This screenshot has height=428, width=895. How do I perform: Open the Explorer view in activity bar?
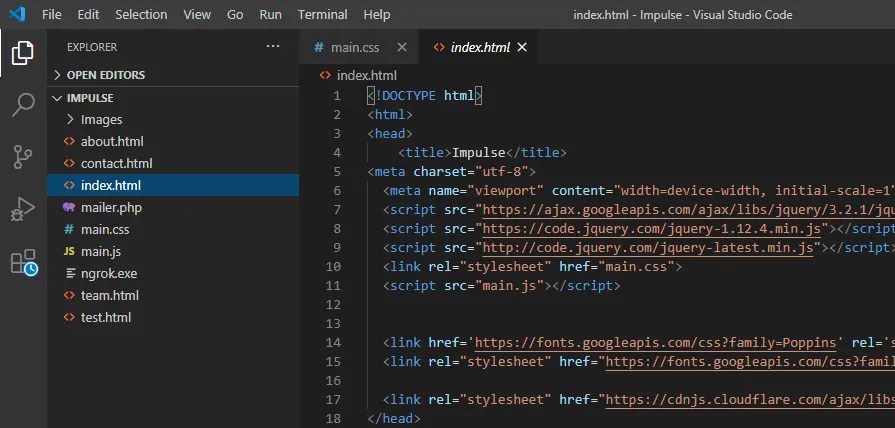(23, 53)
